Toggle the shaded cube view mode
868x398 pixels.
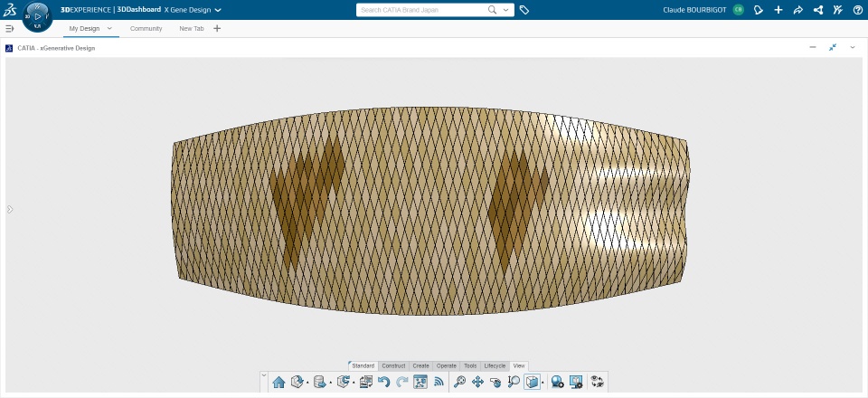click(x=532, y=382)
